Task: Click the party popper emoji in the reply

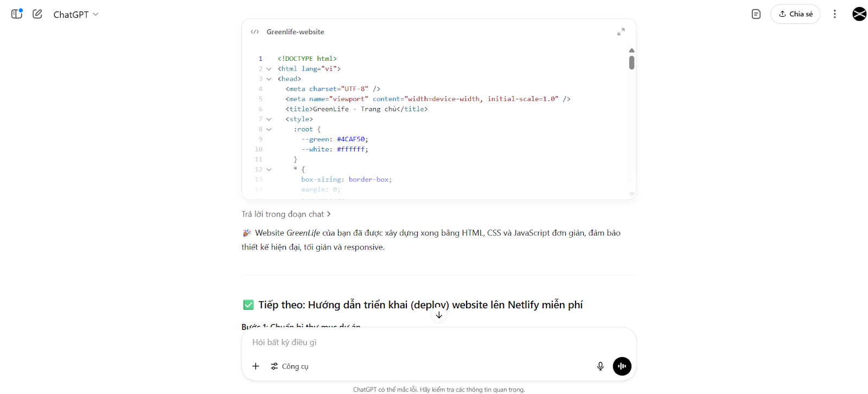Action: [x=247, y=233]
